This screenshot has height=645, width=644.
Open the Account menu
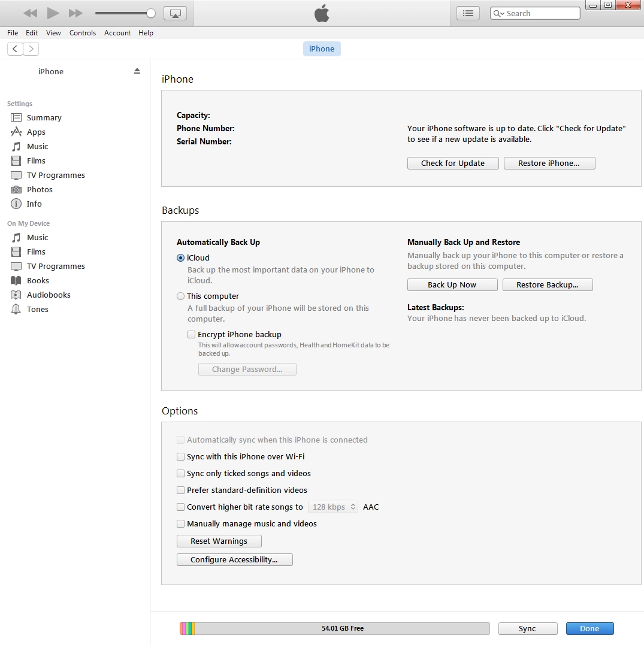coord(117,33)
